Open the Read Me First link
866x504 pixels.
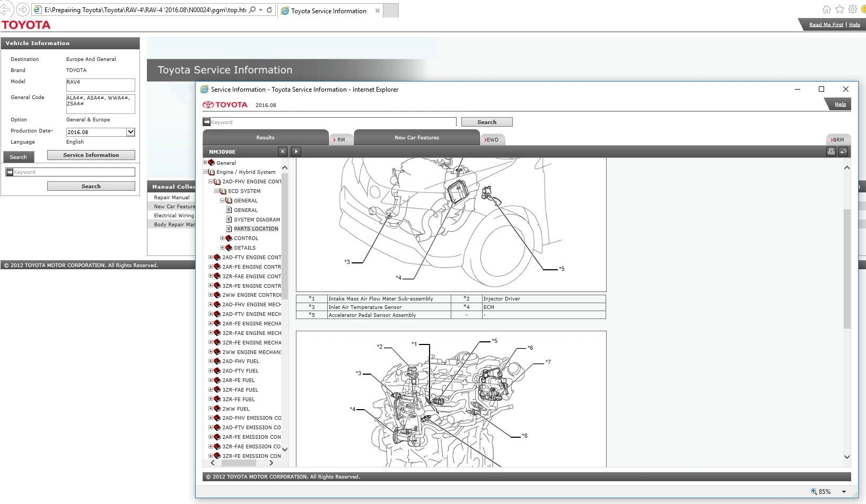click(826, 24)
